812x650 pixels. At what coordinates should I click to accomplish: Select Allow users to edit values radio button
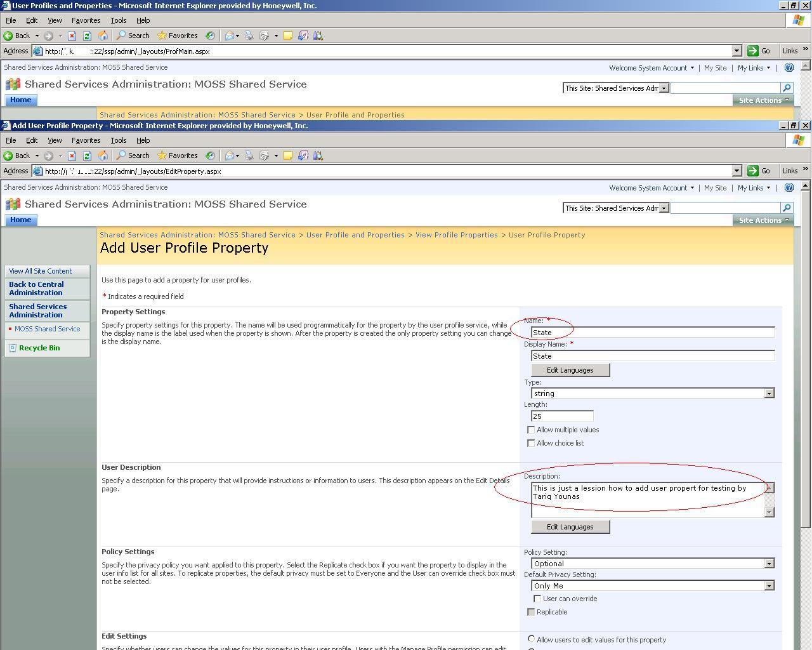point(531,639)
